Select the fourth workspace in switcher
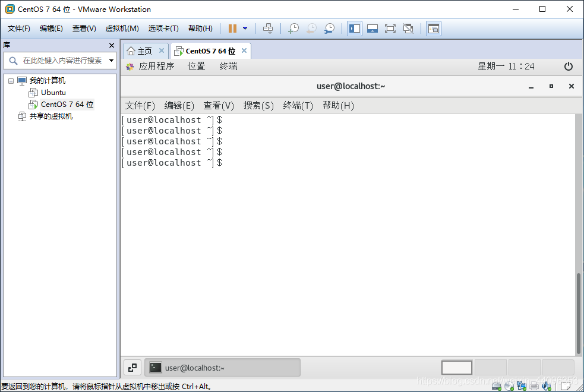The width and height of the screenshot is (584, 392). (x=558, y=368)
